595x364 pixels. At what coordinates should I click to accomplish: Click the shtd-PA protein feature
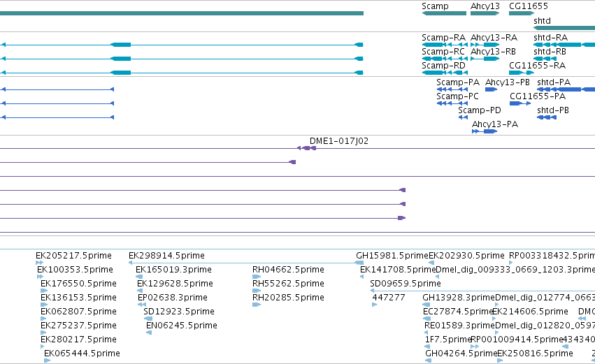(x=566, y=89)
